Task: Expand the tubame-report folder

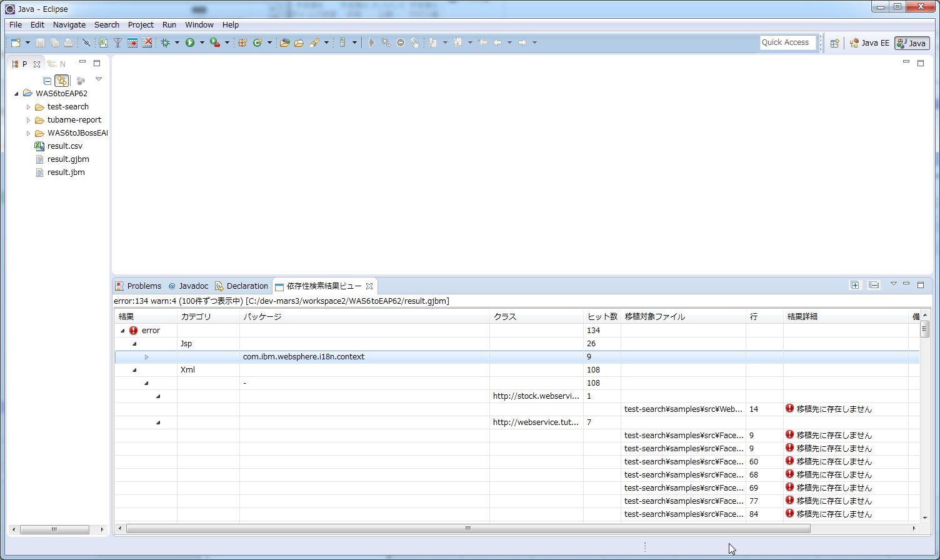Action: coord(29,120)
